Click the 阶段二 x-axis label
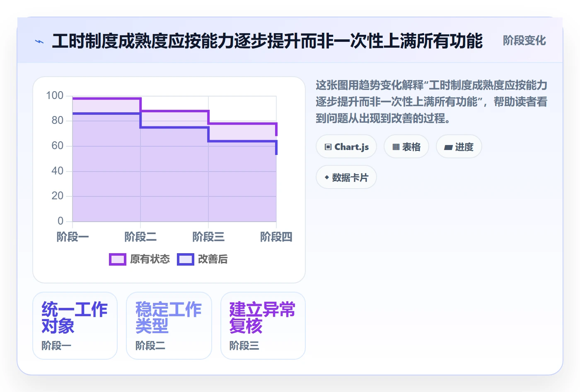The height and width of the screenshot is (392, 580). pos(140,237)
